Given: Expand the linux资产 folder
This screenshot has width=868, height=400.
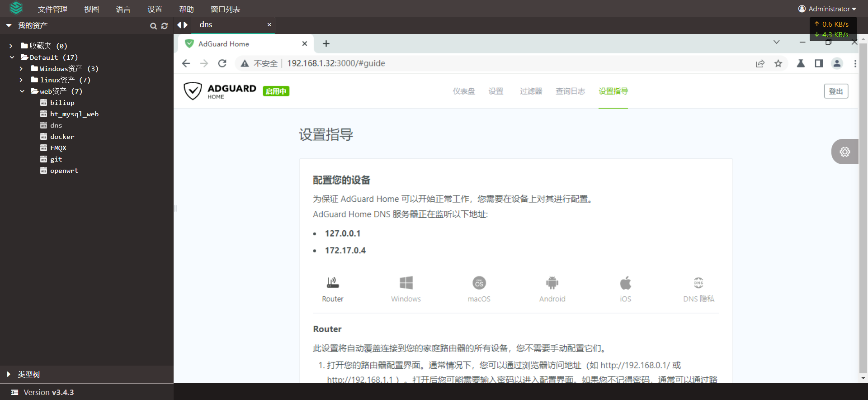Looking at the screenshot, I should [21, 80].
